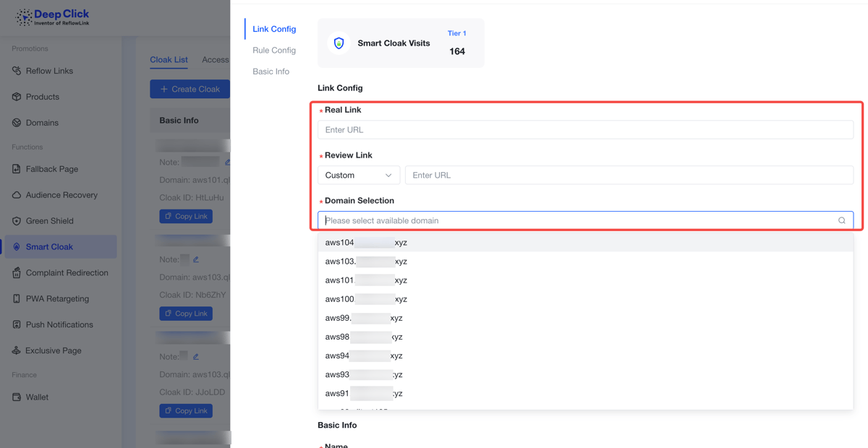Screen dimensions: 868x448
Task: Choose the aws99 domain option
Action: (x=585, y=318)
